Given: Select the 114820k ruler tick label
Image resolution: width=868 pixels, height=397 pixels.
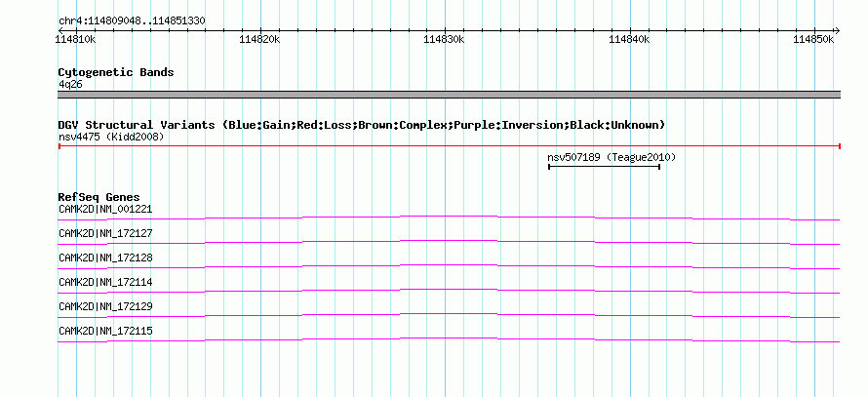Looking at the screenshot, I should coord(260,39).
